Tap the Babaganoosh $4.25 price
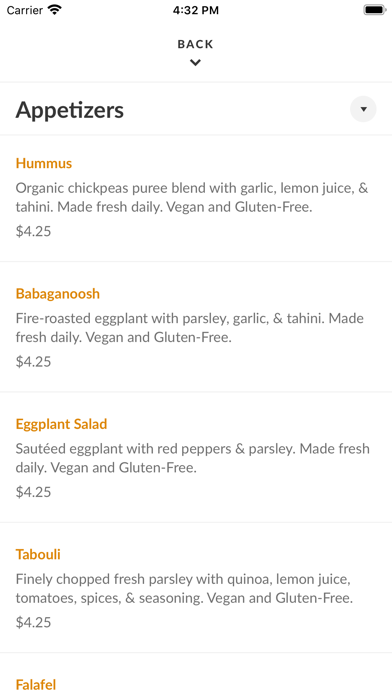The width and height of the screenshot is (392, 696). [33, 362]
